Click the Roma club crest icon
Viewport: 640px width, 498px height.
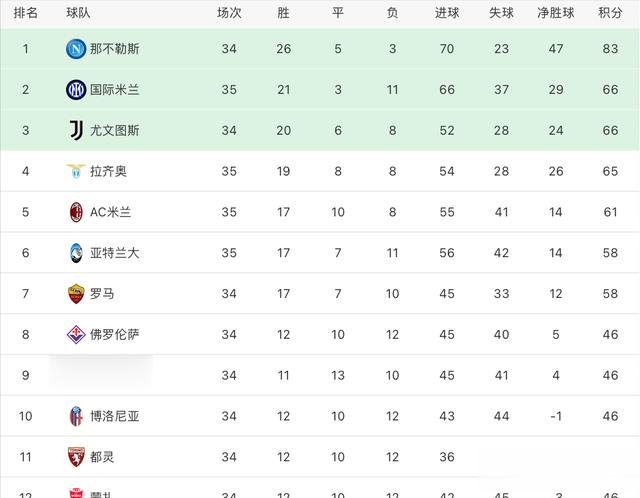coord(76,294)
